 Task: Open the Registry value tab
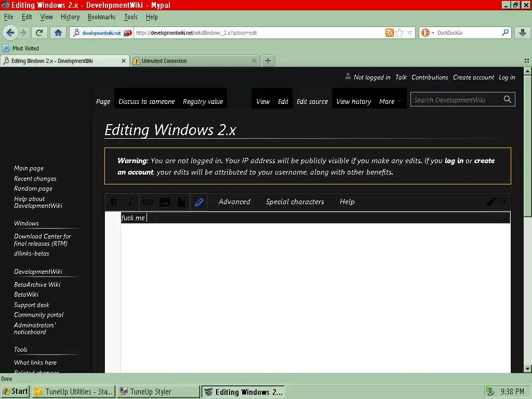tap(203, 101)
